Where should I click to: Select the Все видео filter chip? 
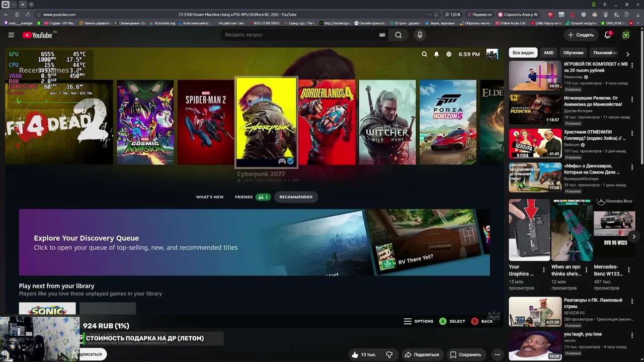tap(523, 53)
